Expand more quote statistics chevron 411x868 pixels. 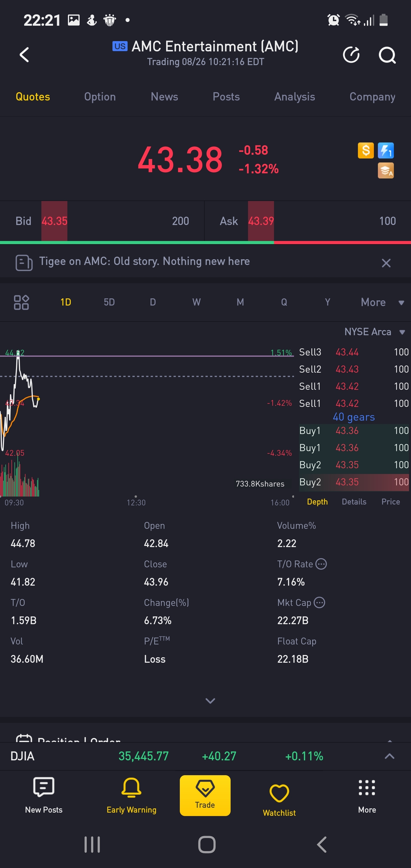point(210,701)
